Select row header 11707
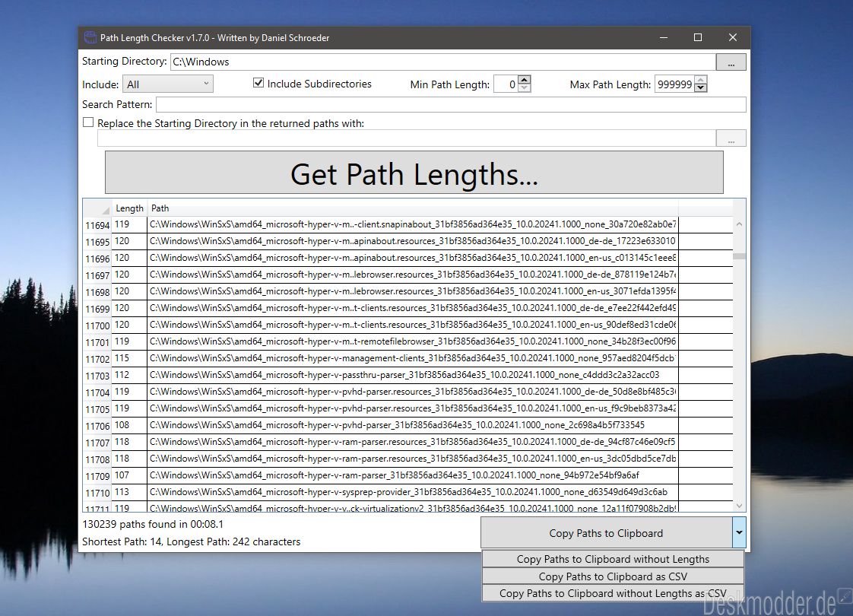Viewport: 853px width, 616px height. click(97, 443)
